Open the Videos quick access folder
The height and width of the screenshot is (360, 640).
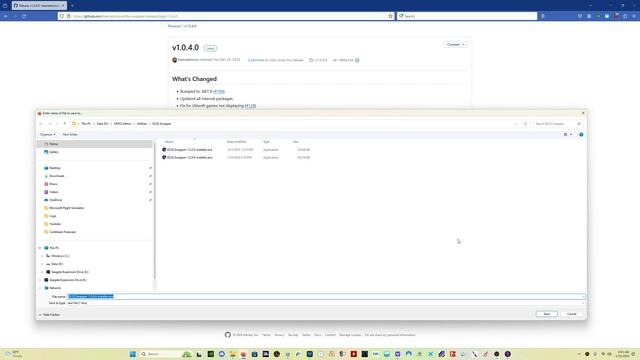(53, 192)
